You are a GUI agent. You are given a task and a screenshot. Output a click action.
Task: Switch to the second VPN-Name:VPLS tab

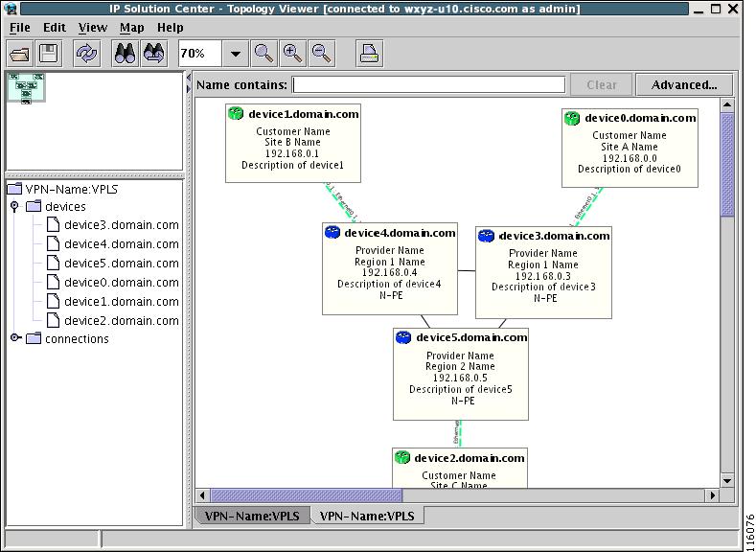pyautogui.click(x=367, y=516)
